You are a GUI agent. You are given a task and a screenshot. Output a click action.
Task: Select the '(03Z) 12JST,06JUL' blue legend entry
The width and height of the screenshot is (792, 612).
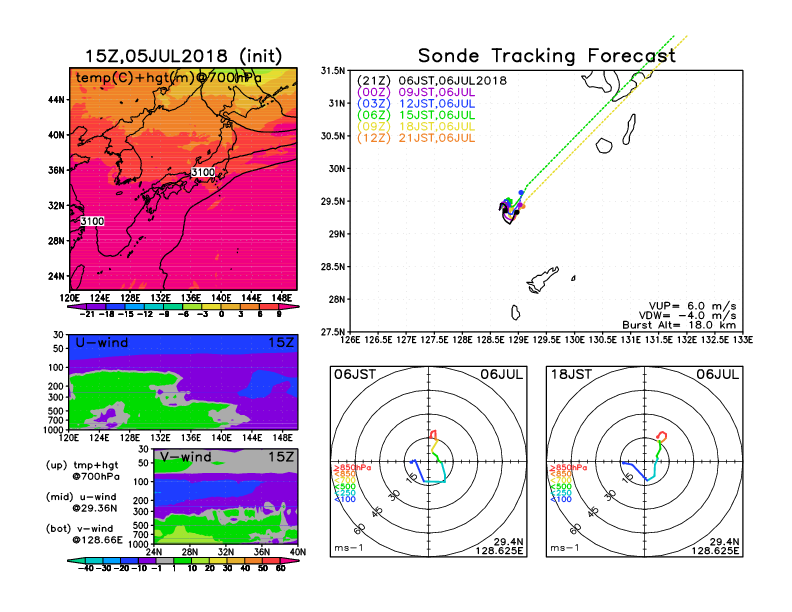click(x=416, y=104)
